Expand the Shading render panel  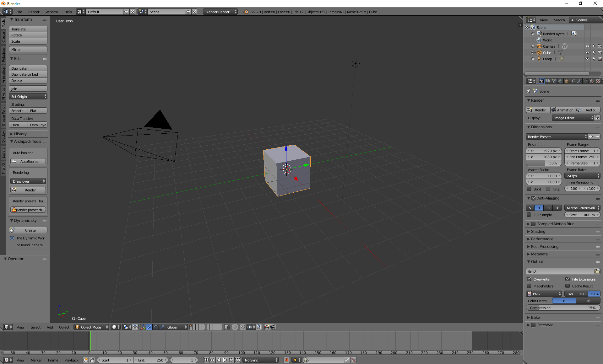click(538, 231)
